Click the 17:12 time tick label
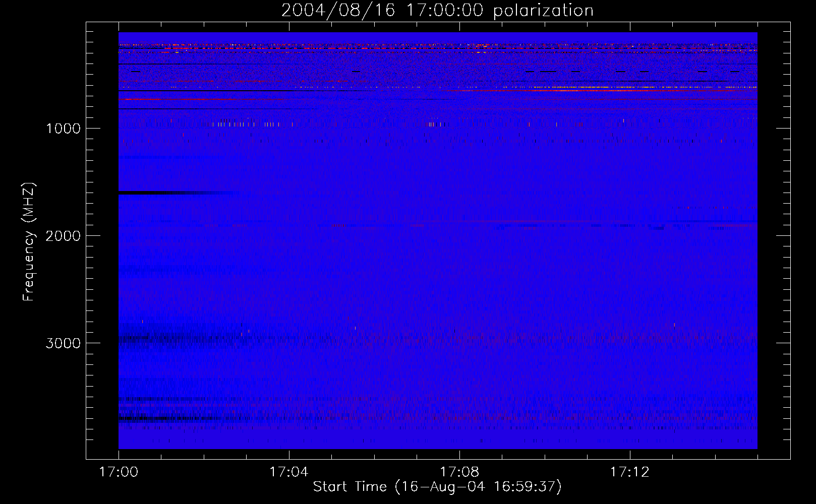The image size is (816, 504). click(x=630, y=472)
